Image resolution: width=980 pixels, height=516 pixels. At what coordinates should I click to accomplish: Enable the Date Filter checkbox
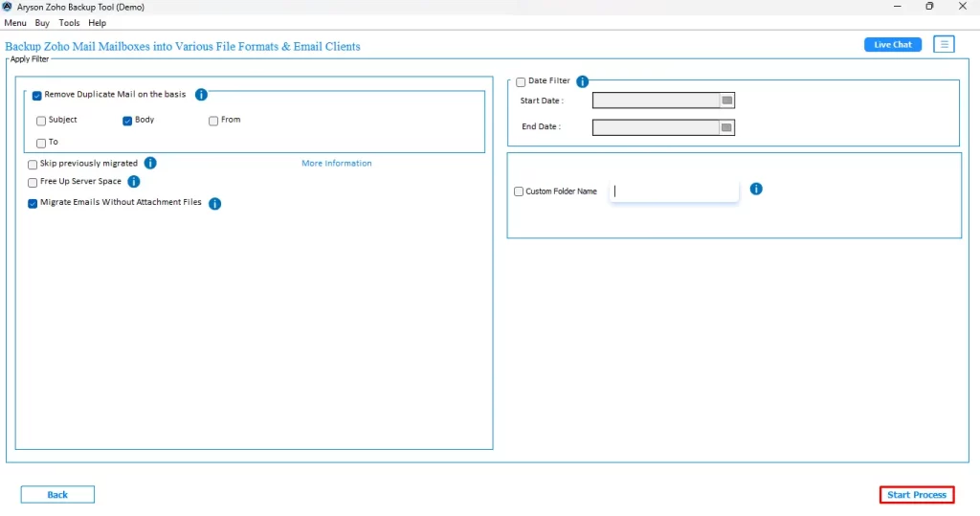(x=521, y=82)
